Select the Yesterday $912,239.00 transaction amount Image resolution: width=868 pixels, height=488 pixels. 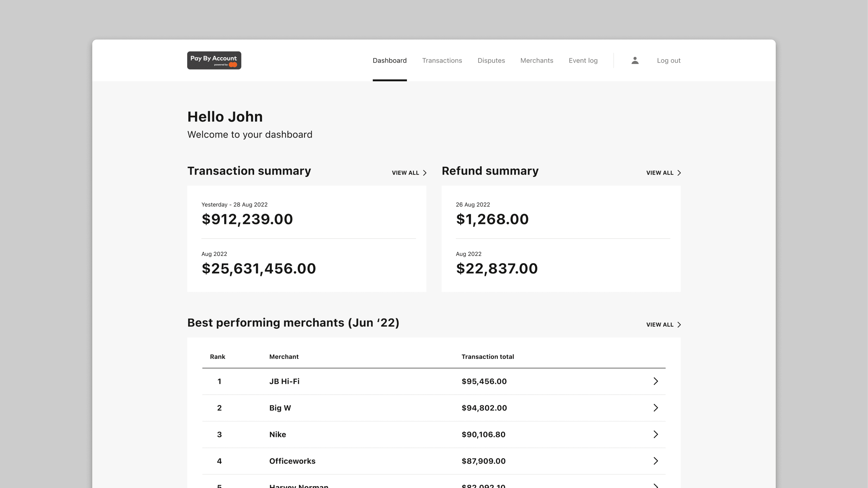tap(247, 219)
